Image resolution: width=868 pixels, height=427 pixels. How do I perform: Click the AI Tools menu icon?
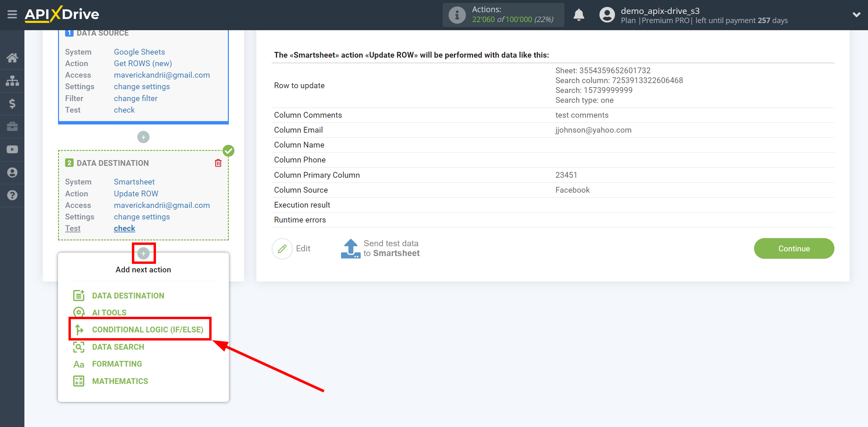click(79, 312)
